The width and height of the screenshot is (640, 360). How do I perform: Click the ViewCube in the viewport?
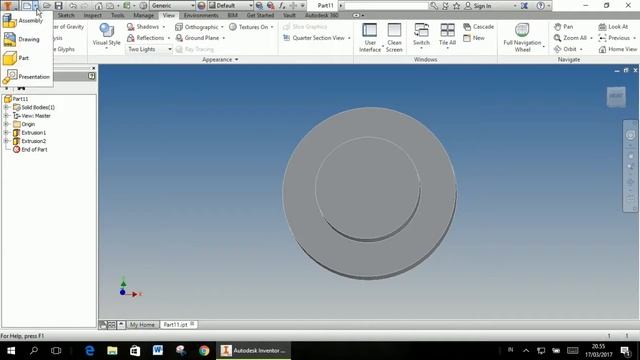(x=616, y=96)
